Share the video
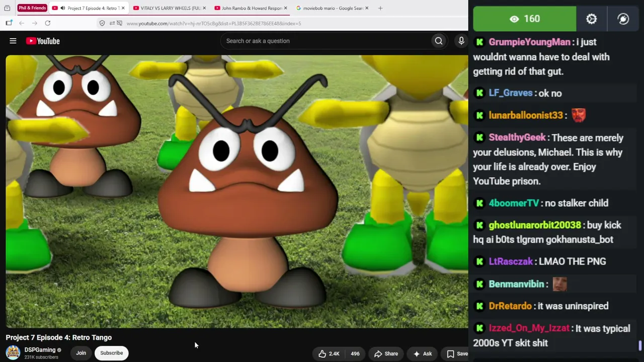The width and height of the screenshot is (644, 362). click(x=386, y=353)
